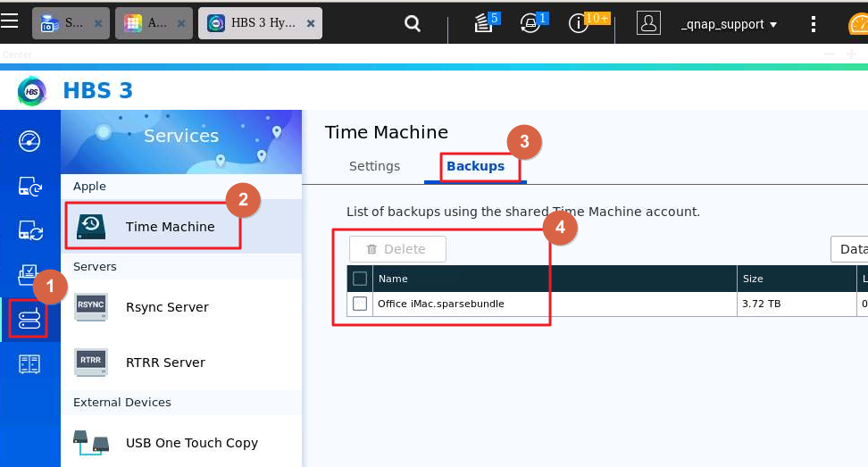Open the Sync sidebar icon
The height and width of the screenshot is (467, 868).
pyautogui.click(x=29, y=230)
